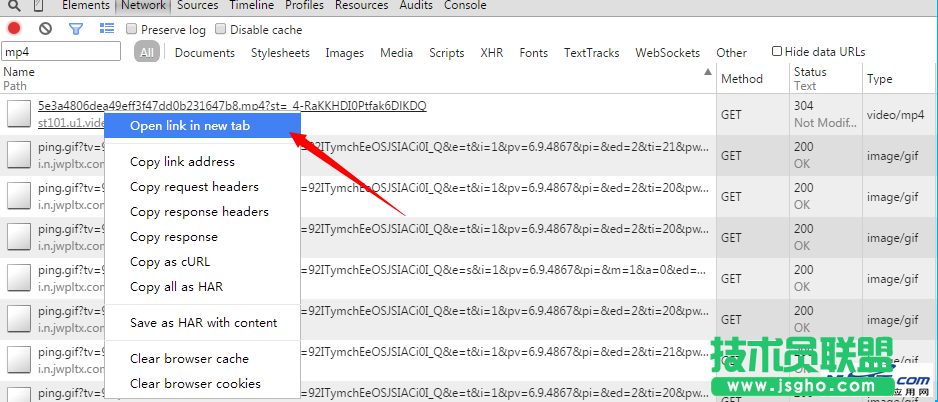Select the Network tab
This screenshot has width=938, height=402.
pos(144,5)
